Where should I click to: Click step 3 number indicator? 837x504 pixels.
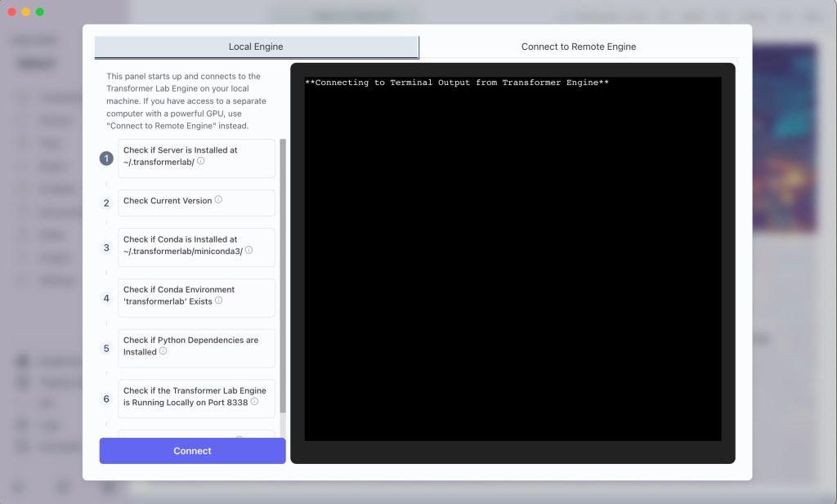coord(106,248)
